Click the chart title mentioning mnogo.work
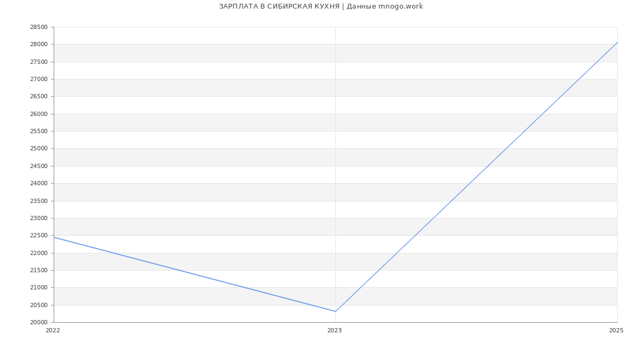 click(321, 6)
